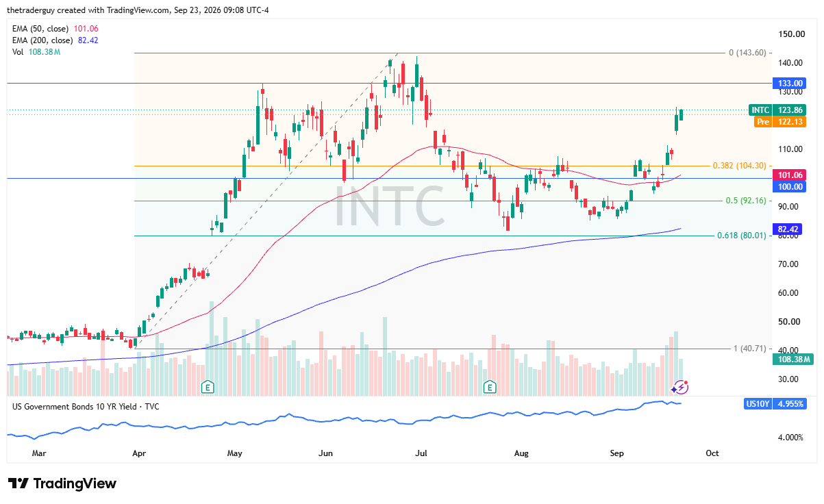Click the Jul label on time axis

click(421, 453)
